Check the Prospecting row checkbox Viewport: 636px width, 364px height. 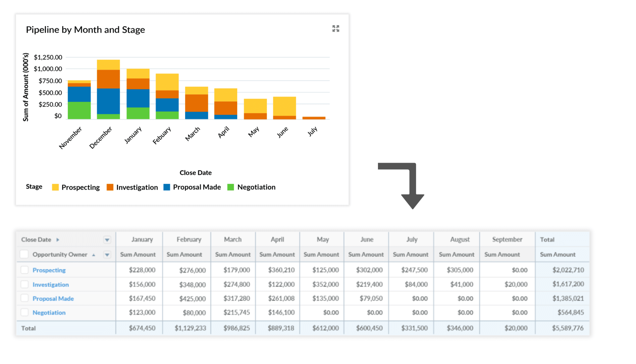[25, 270]
